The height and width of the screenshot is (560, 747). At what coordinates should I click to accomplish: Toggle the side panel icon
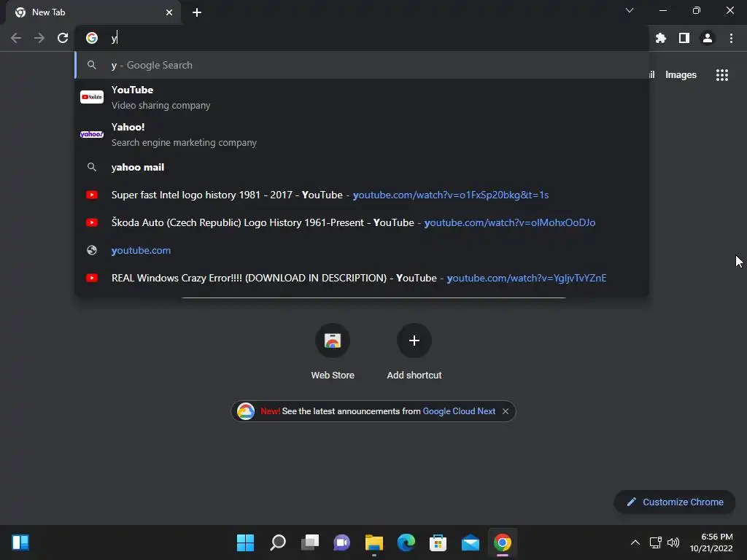tap(684, 38)
